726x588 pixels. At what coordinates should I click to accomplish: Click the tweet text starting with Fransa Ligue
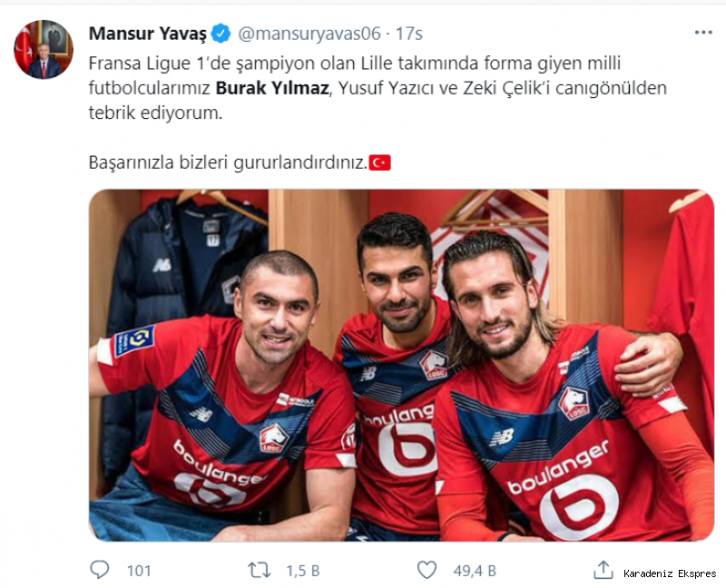(378, 88)
